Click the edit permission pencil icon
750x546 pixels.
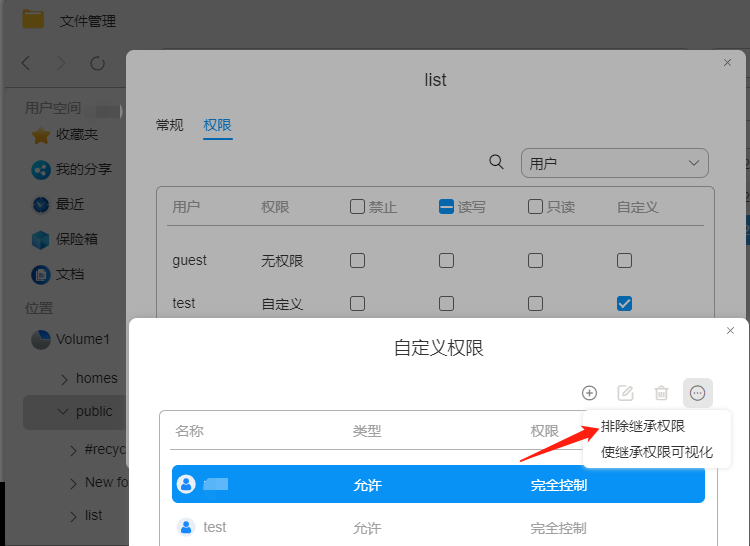coord(625,393)
